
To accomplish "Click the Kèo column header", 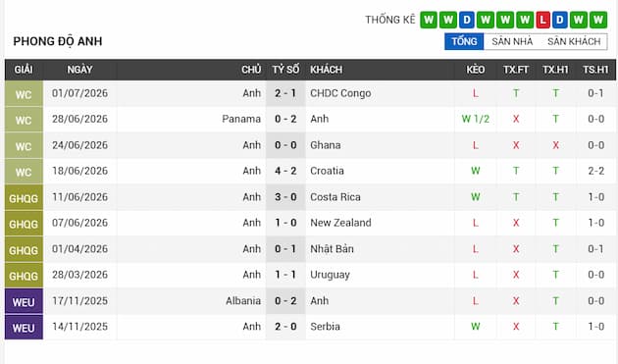I will click(x=476, y=70).
